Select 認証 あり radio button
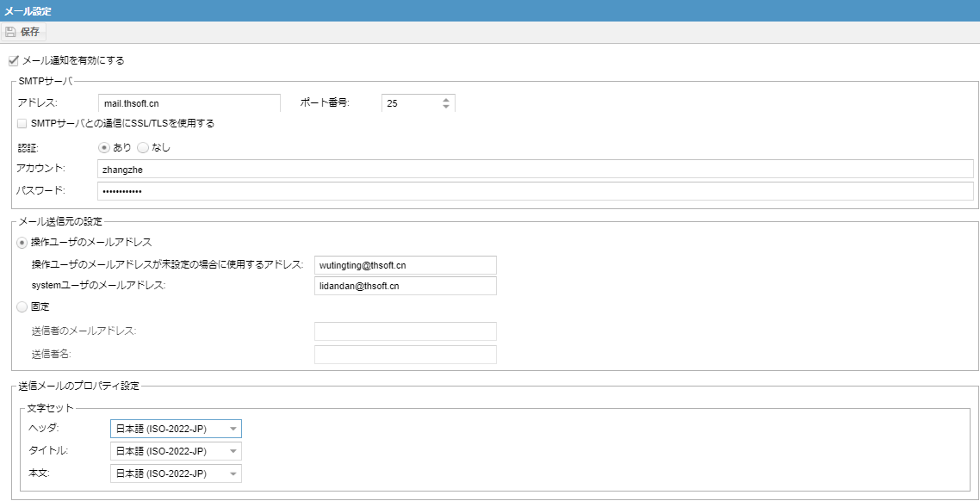 point(104,148)
